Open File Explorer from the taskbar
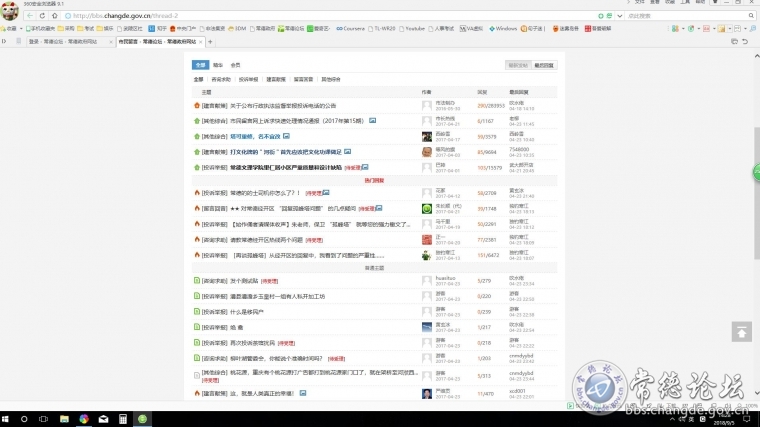 (64, 419)
